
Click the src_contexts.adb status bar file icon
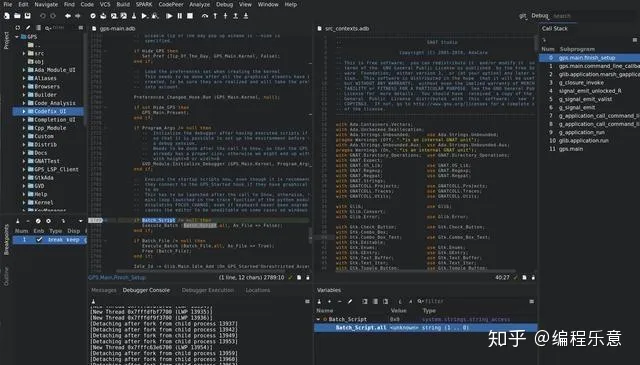pos(524,278)
